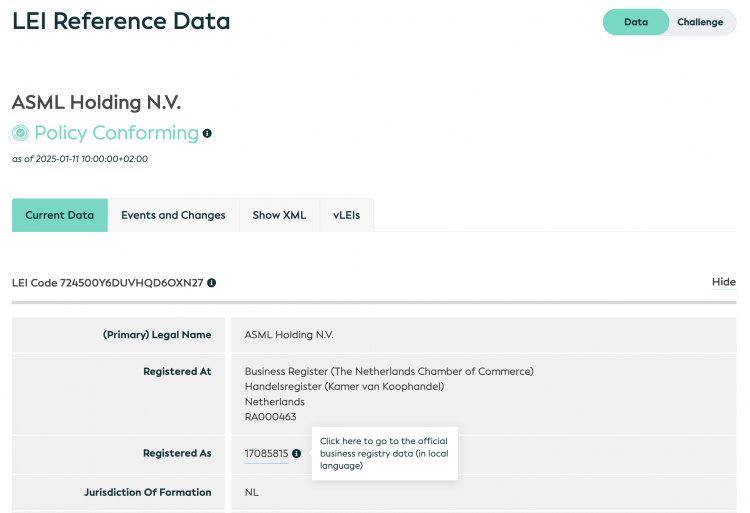The height and width of the screenshot is (513, 750).
Task: Switch to the Data view toggle
Action: (635, 22)
